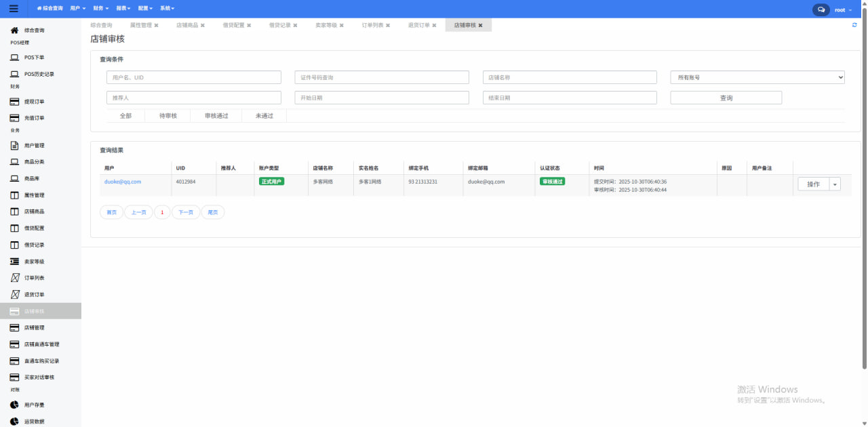Viewport: 868px width, 427px height.
Task: Switch to the 综合查询 tab
Action: pos(102,25)
